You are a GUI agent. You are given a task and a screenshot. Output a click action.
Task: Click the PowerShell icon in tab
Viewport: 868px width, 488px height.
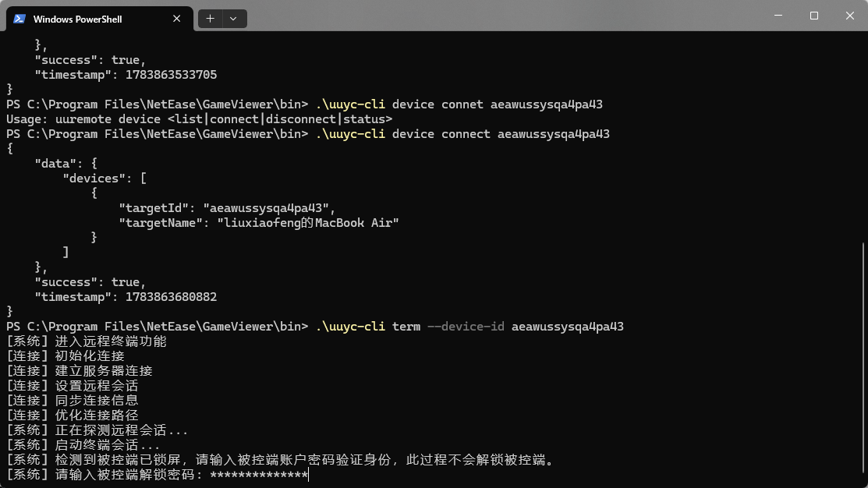[19, 19]
